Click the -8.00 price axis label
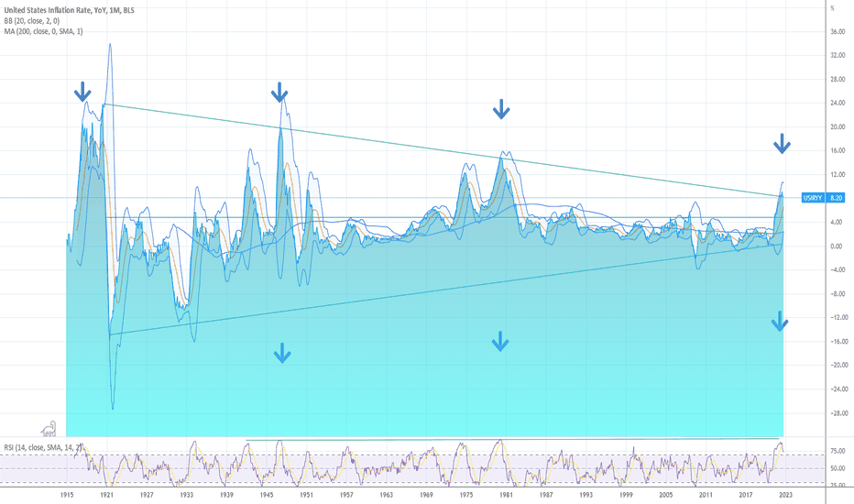This screenshot has height=504, width=854. coord(838,293)
